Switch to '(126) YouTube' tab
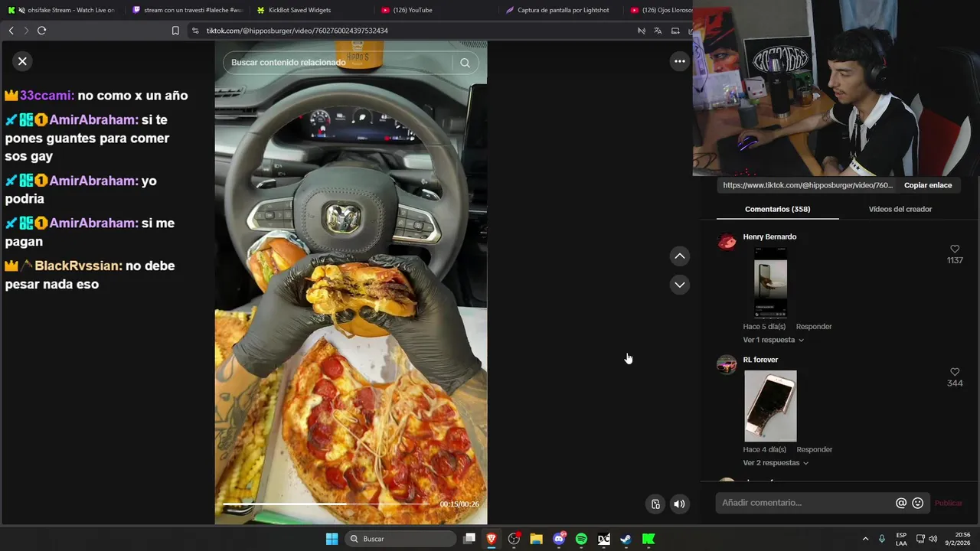 pyautogui.click(x=436, y=10)
